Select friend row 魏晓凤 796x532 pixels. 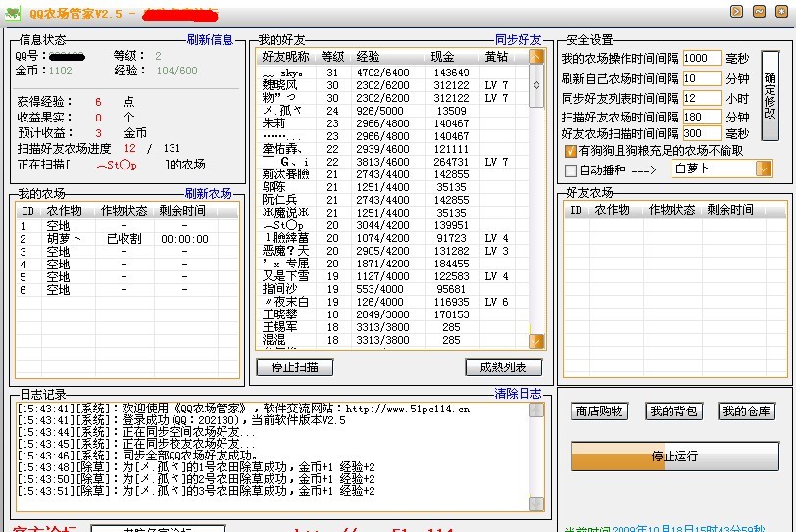point(393,85)
